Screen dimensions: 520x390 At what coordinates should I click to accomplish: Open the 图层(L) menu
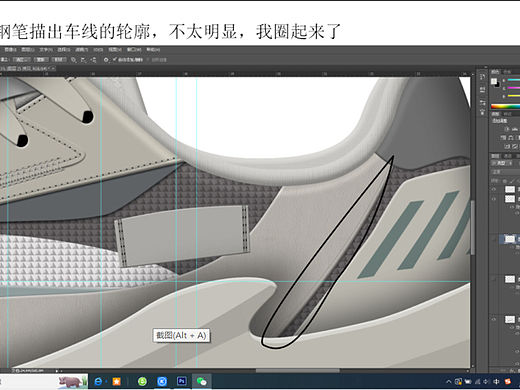tap(28, 50)
